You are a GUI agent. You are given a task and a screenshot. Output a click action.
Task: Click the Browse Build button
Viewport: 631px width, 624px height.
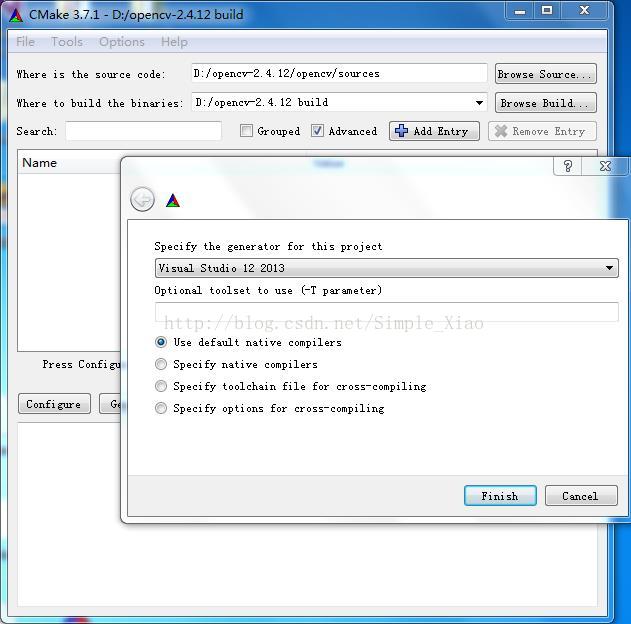(x=546, y=103)
